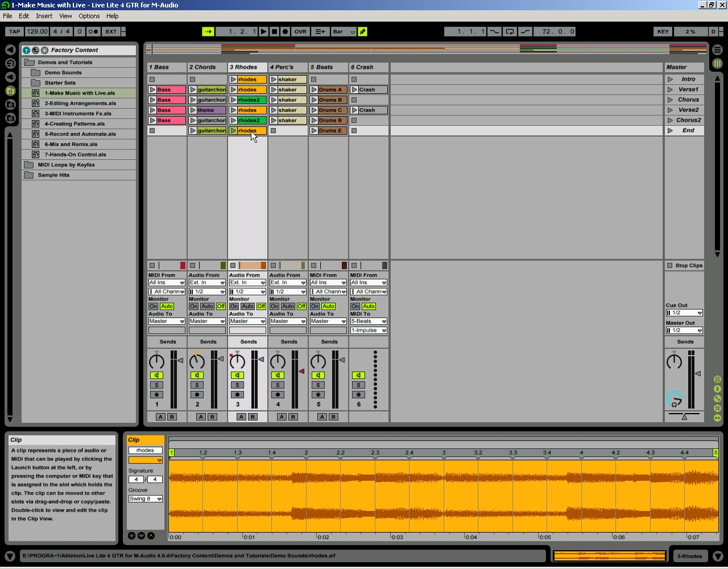This screenshot has width=728, height=569.
Task: Click Punch-Out switch icon
Action: point(525,32)
